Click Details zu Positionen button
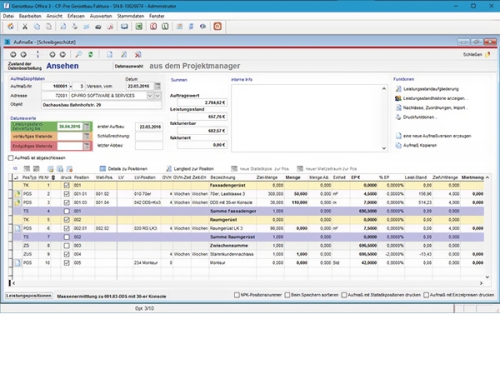500x384 pixels. (x=124, y=169)
